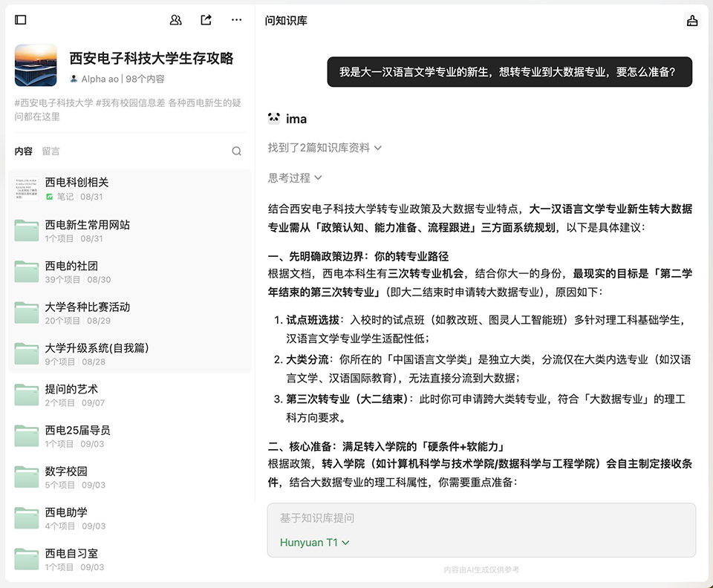Viewport: 713px width, 588px height.
Task: Select the 内容 tab
Action: 24,151
